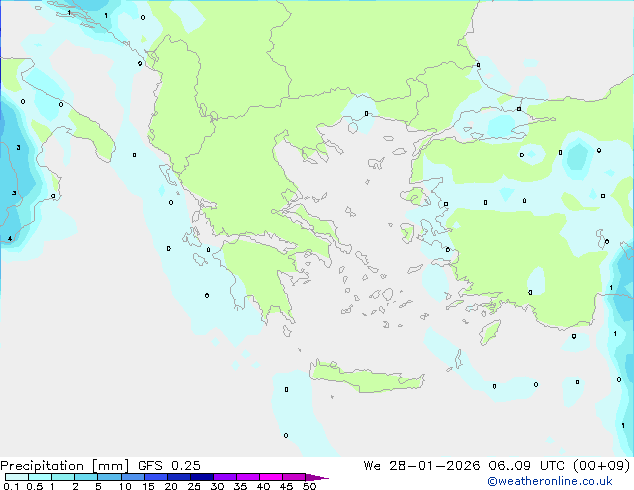The height and width of the screenshot is (490, 634).
Task: Click the forecast date '28-01-2026' text
Action: [x=435, y=466]
